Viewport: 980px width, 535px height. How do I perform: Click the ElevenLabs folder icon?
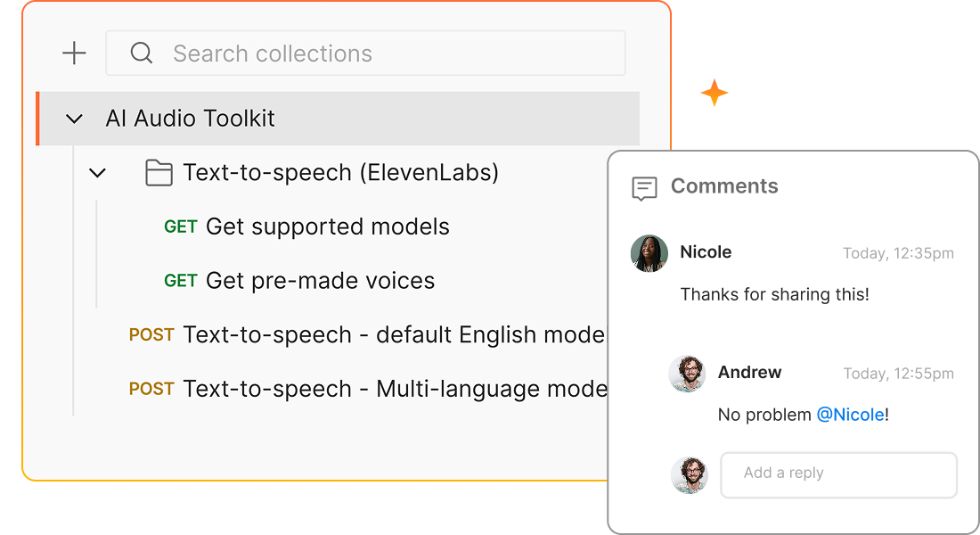159,172
